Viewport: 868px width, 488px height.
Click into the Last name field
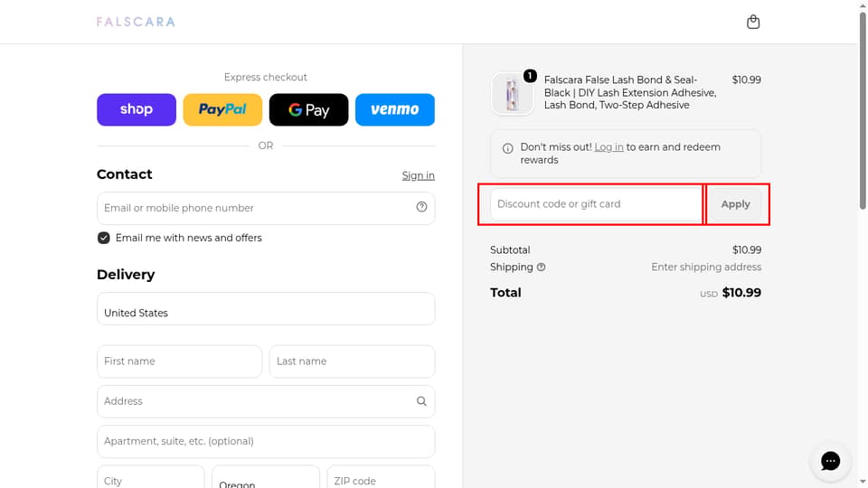coord(352,361)
